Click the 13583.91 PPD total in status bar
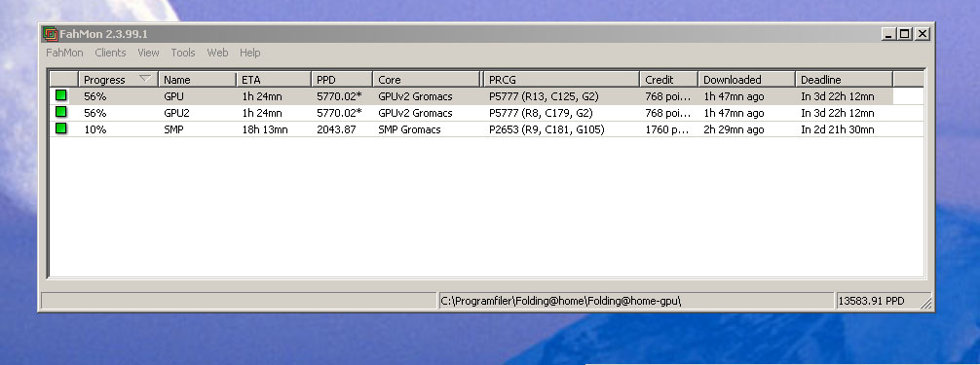 click(x=871, y=301)
